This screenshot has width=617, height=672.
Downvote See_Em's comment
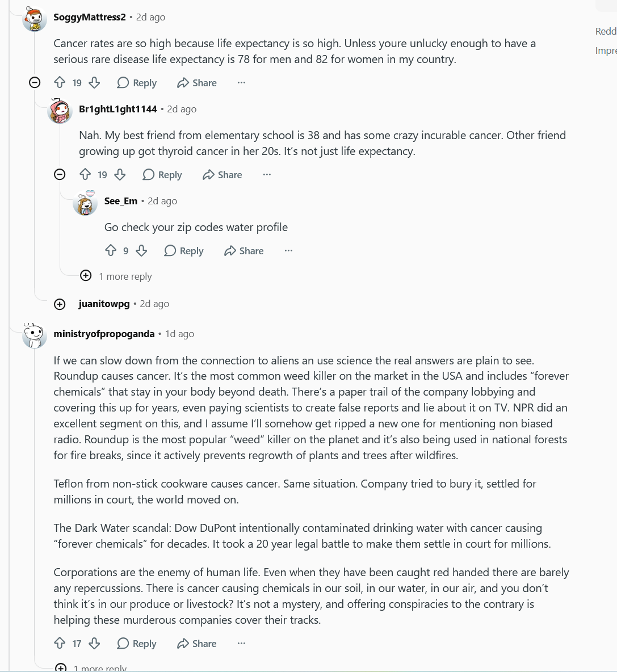[x=141, y=251]
